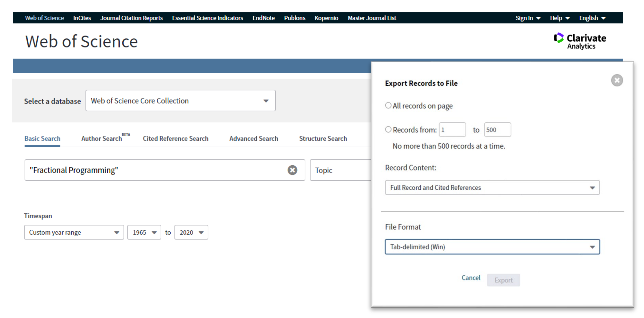Click the Cancel link
644x318 pixels.
coord(471,278)
